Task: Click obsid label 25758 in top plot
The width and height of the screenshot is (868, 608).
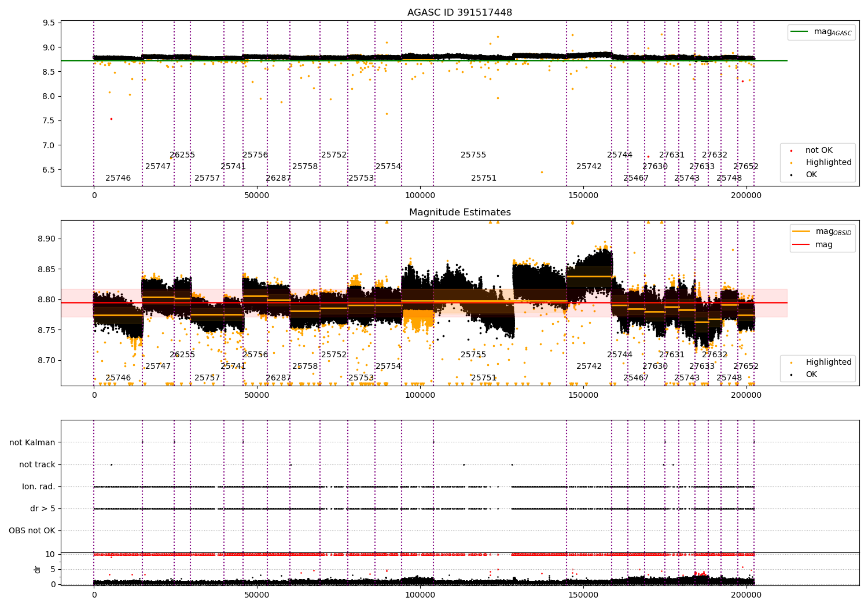Action: click(305, 167)
